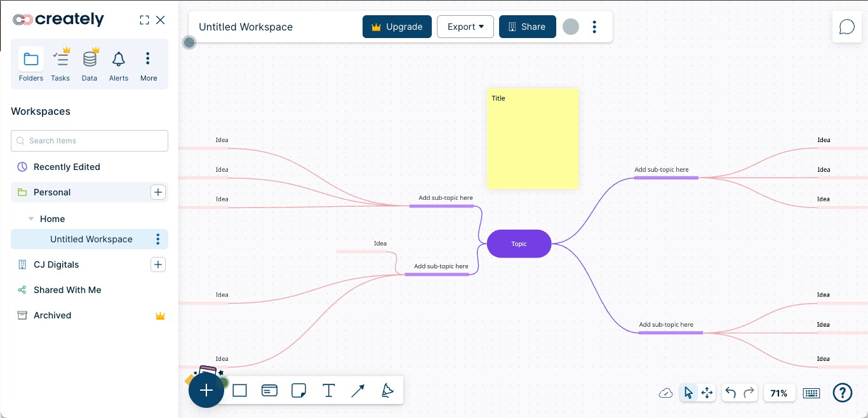Click the Untitled Workspace title field
This screenshot has width=868, height=418.
[246, 27]
